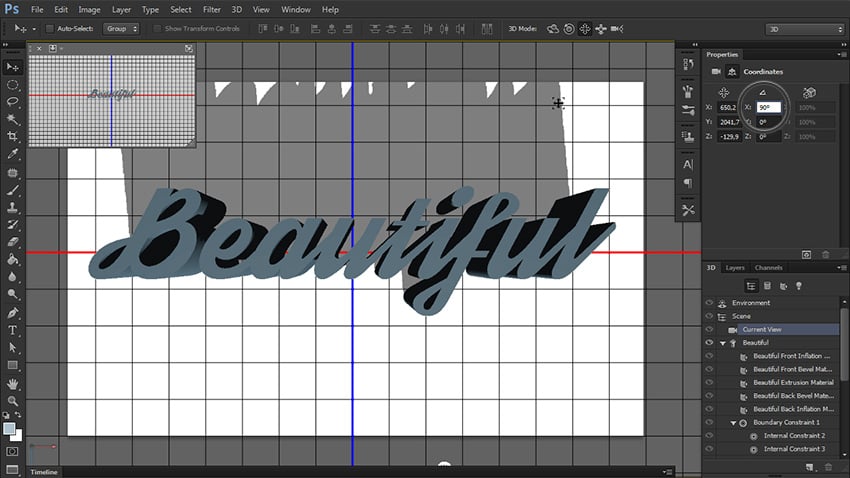Open the Auto-Select Group dropdown

pyautogui.click(x=122, y=29)
